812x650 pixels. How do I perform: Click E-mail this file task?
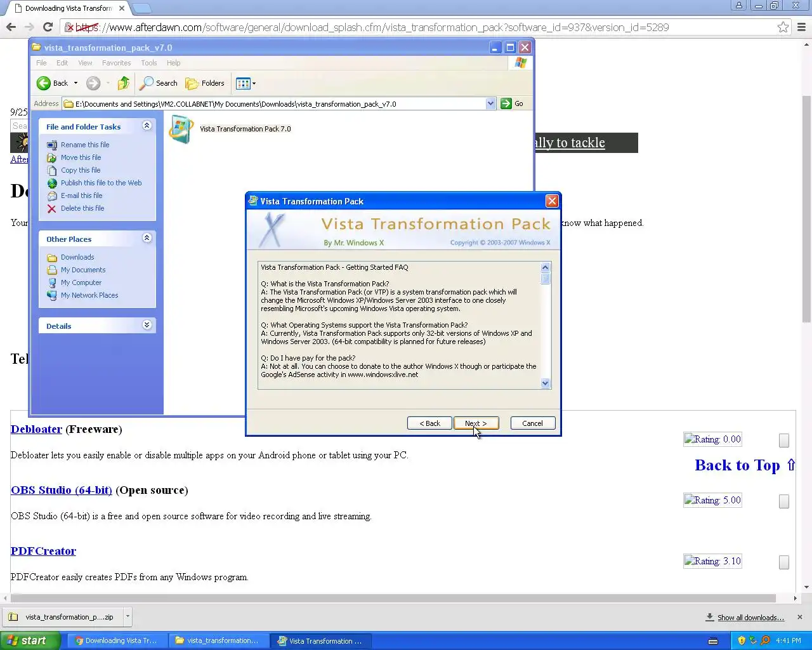[81, 196]
